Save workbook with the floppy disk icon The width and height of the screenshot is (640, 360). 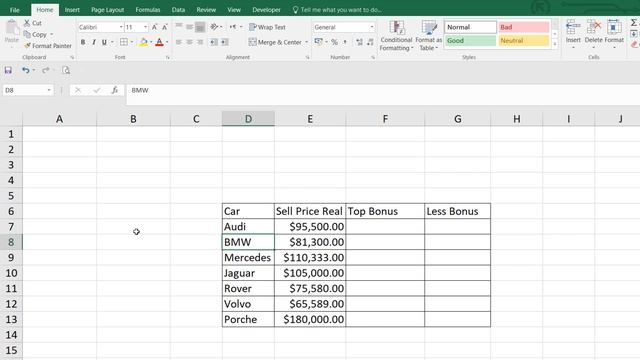(x=8, y=70)
